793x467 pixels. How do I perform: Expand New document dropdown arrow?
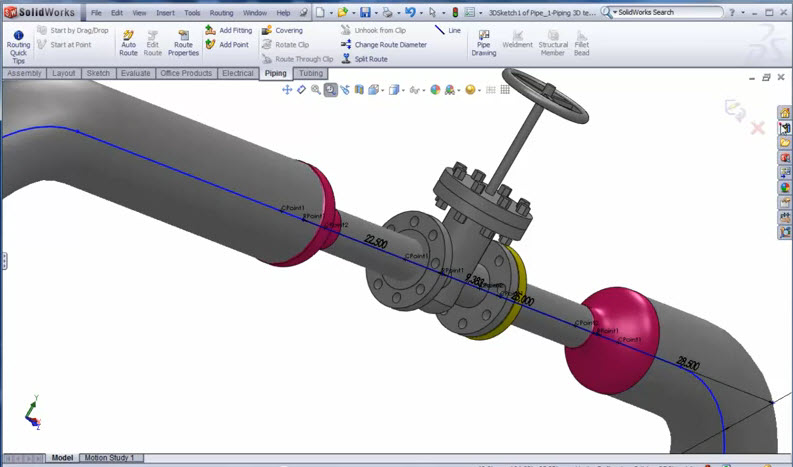tap(331, 13)
